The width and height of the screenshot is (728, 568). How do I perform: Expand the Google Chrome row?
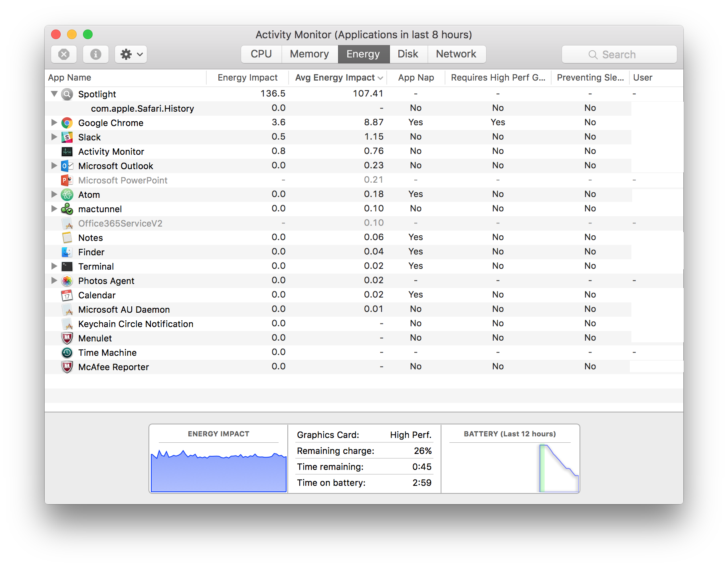pyautogui.click(x=54, y=122)
